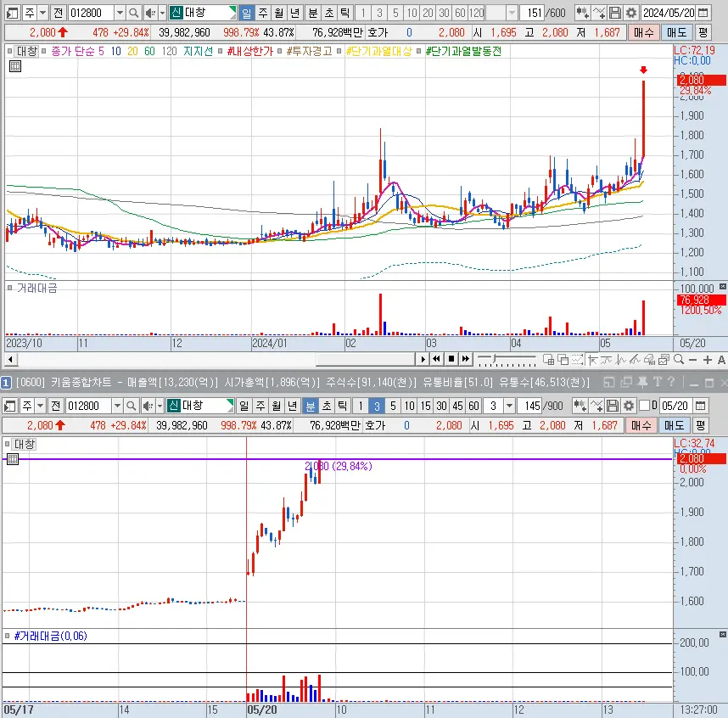728x718 pixels.
Task: Click add-indicator icon in upper toolbar
Action: 599,13
